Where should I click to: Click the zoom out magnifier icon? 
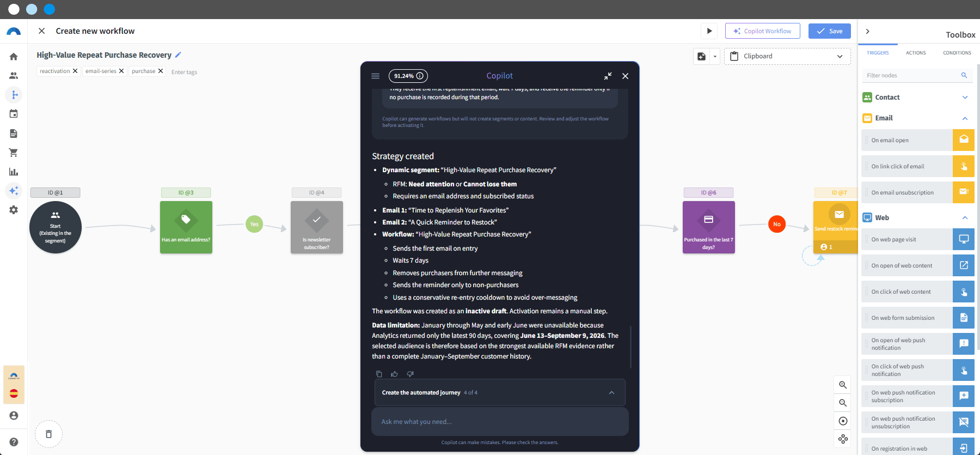(x=843, y=403)
